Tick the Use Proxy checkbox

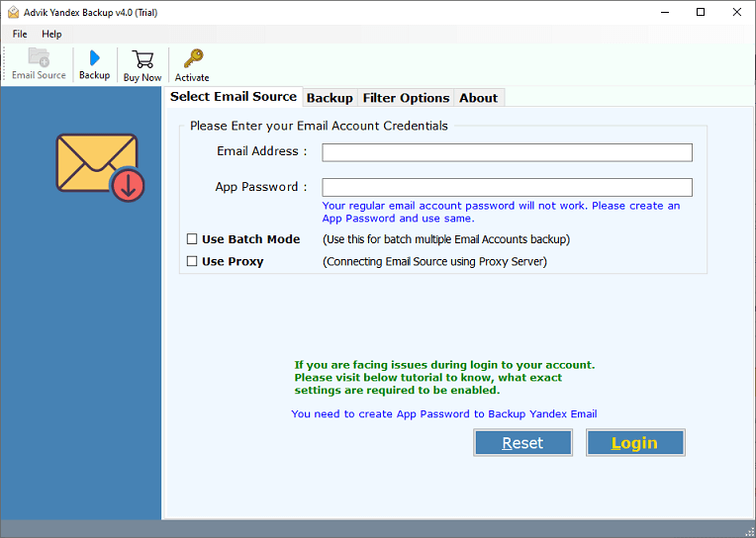click(x=192, y=261)
